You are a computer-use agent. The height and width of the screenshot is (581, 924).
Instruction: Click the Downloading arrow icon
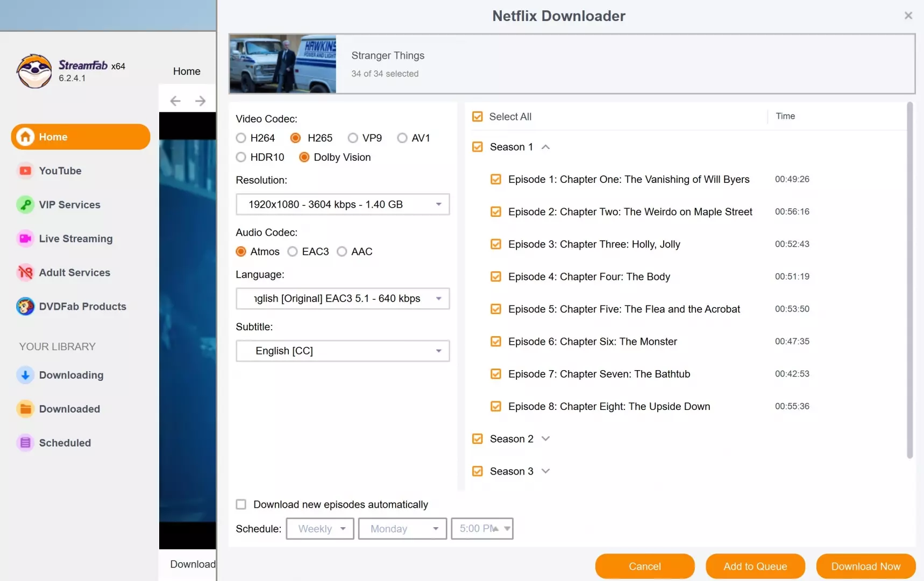[25, 375]
